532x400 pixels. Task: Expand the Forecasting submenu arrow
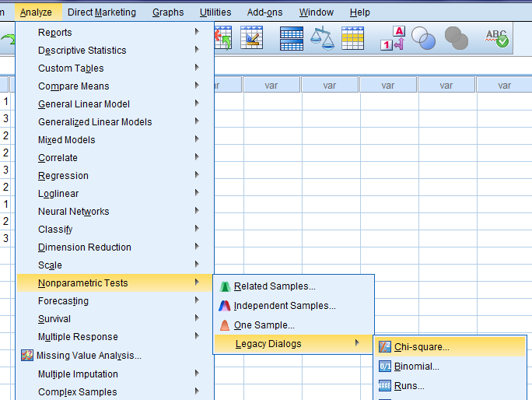click(x=197, y=300)
